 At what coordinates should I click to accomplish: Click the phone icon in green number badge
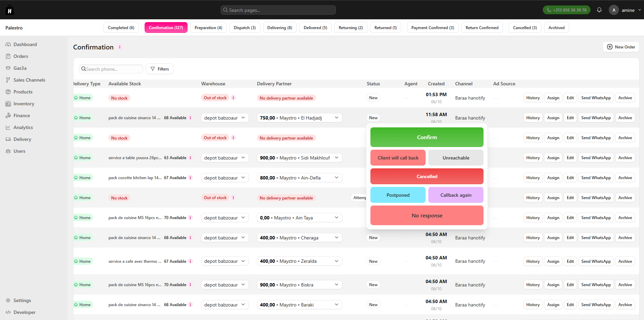tap(549, 10)
